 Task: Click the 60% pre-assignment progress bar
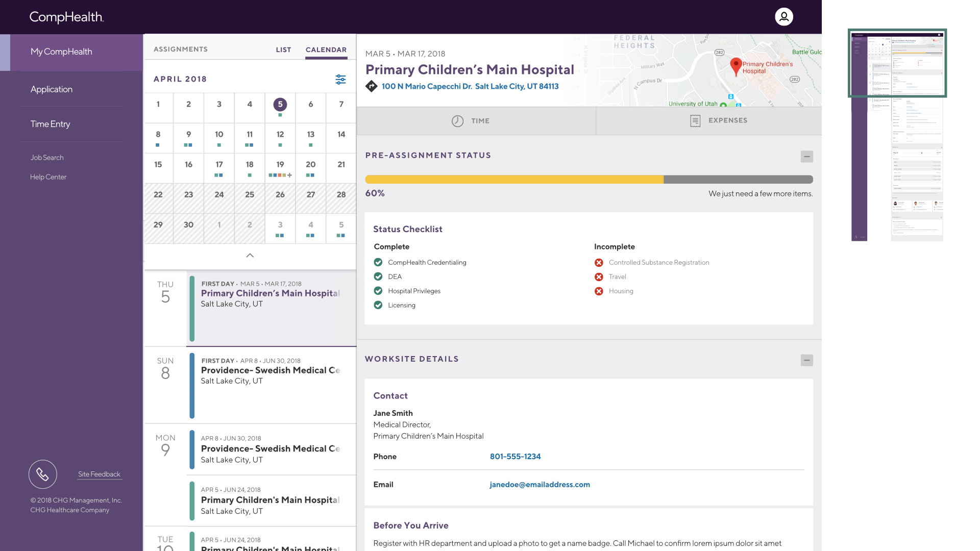coord(589,180)
